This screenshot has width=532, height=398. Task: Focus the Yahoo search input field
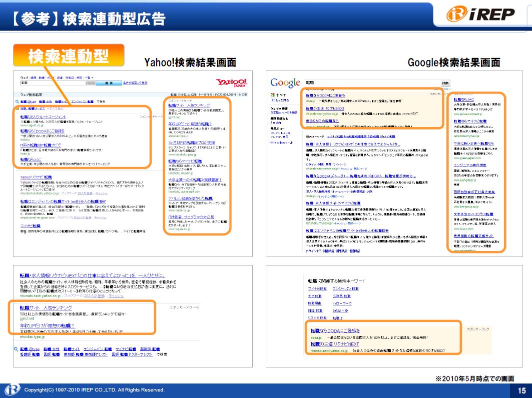click(58, 82)
